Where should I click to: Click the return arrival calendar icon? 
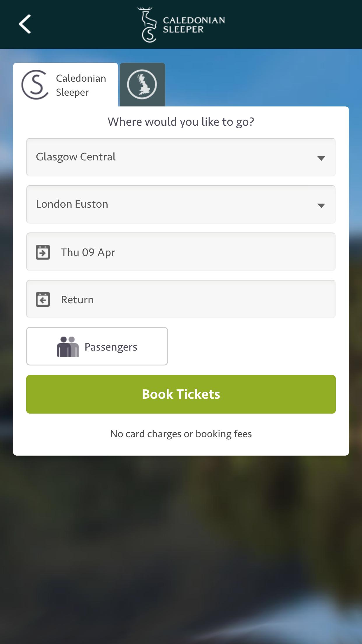coord(43,299)
